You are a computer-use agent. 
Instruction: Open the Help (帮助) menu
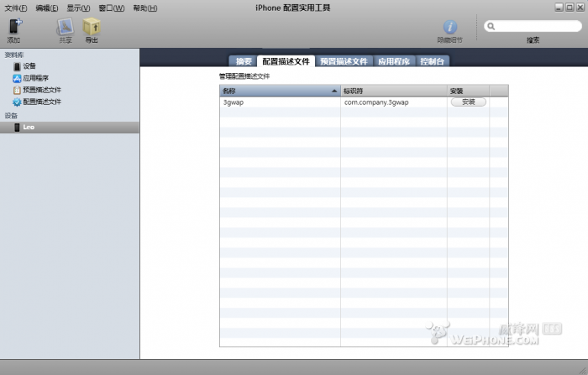tap(145, 8)
